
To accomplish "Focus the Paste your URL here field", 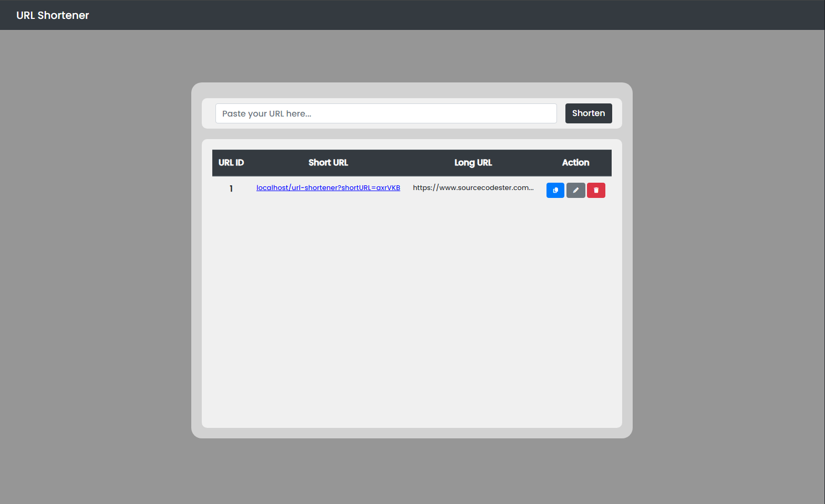I will (x=386, y=113).
